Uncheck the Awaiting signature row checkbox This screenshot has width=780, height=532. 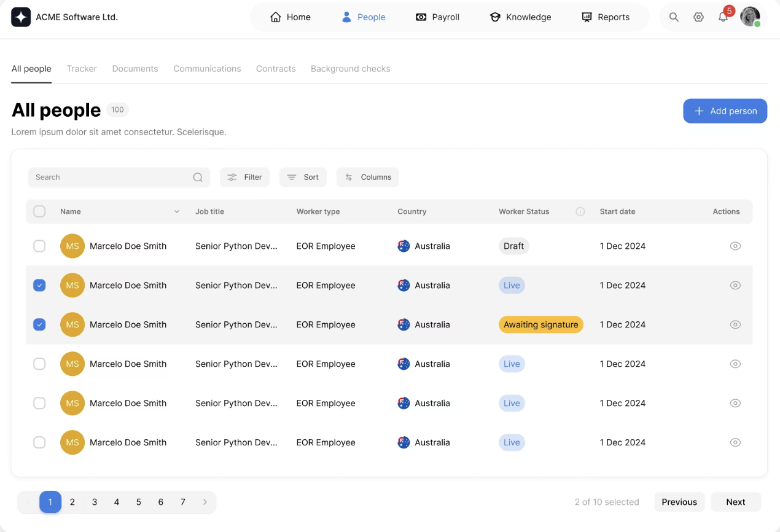pos(39,324)
